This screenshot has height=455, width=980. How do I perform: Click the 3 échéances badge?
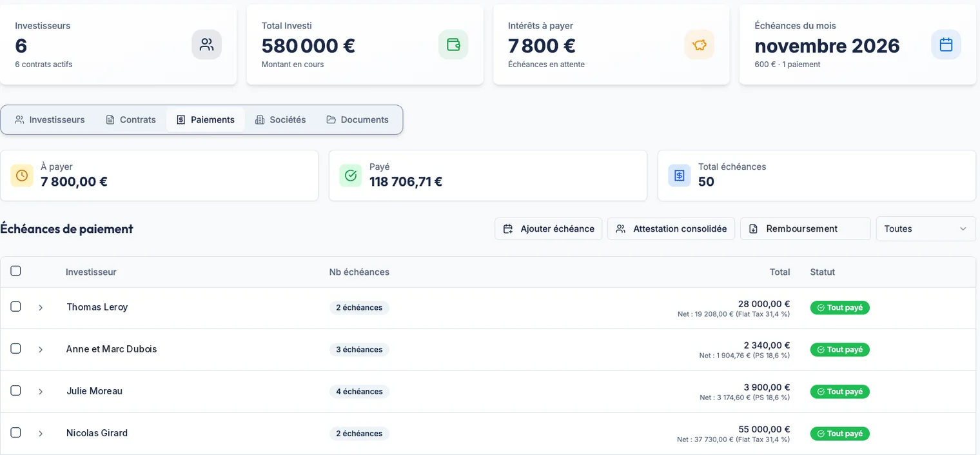point(359,350)
